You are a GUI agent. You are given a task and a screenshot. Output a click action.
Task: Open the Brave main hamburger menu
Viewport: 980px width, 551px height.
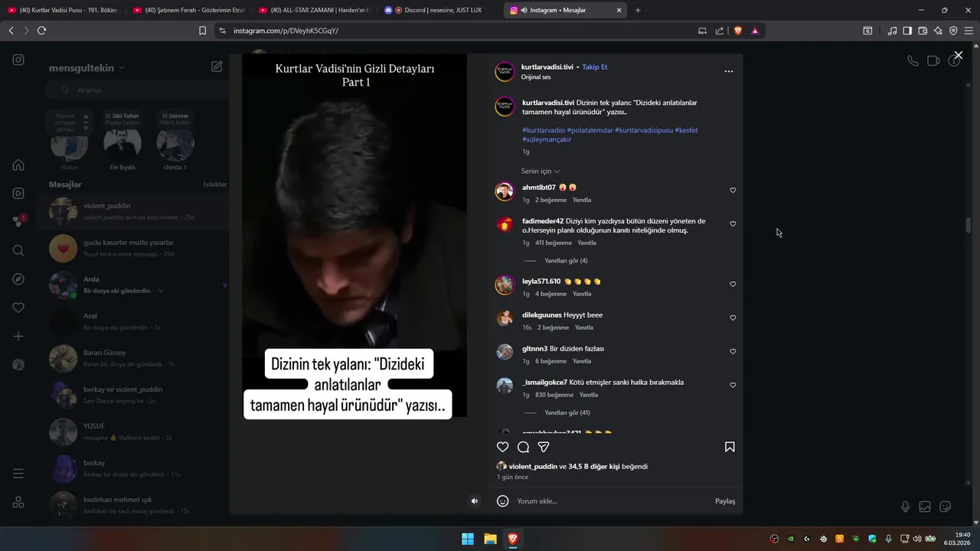969,31
